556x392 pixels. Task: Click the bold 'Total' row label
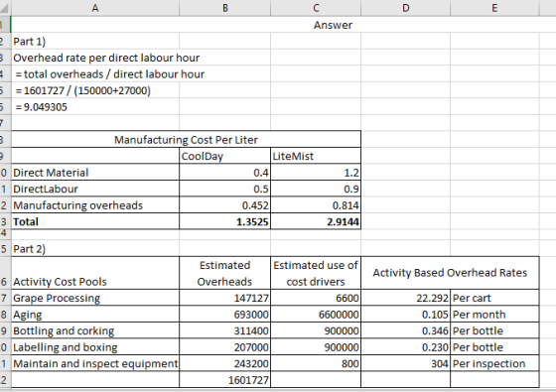[x=95, y=221]
